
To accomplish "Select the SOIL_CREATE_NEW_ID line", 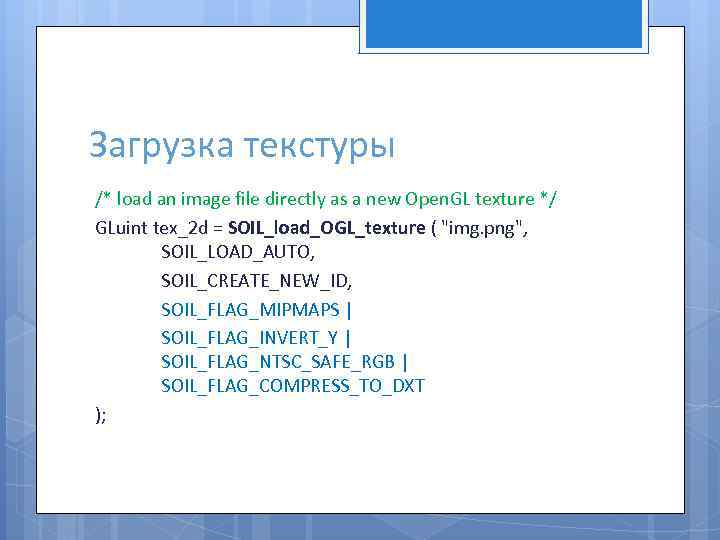I will (256, 281).
